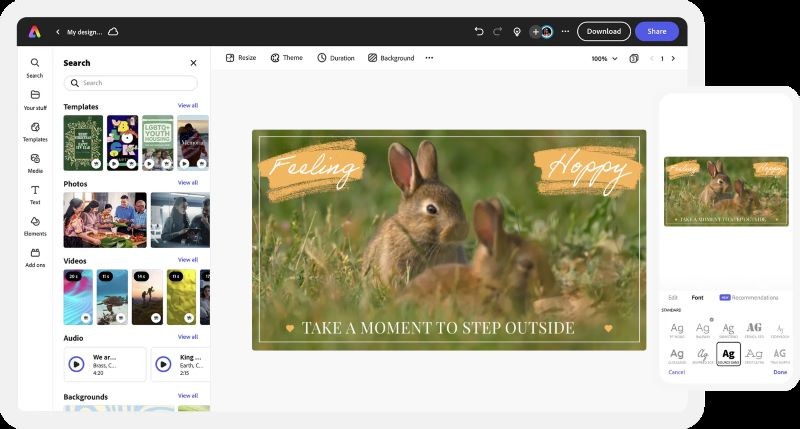Select the sea turtle video thumbnail
The width and height of the screenshot is (800, 429).
[112, 297]
